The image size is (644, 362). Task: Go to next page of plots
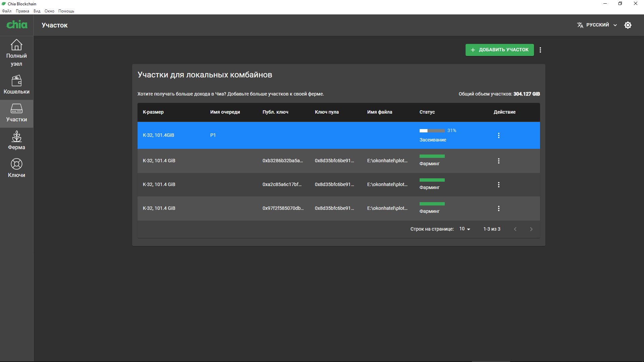(531, 229)
